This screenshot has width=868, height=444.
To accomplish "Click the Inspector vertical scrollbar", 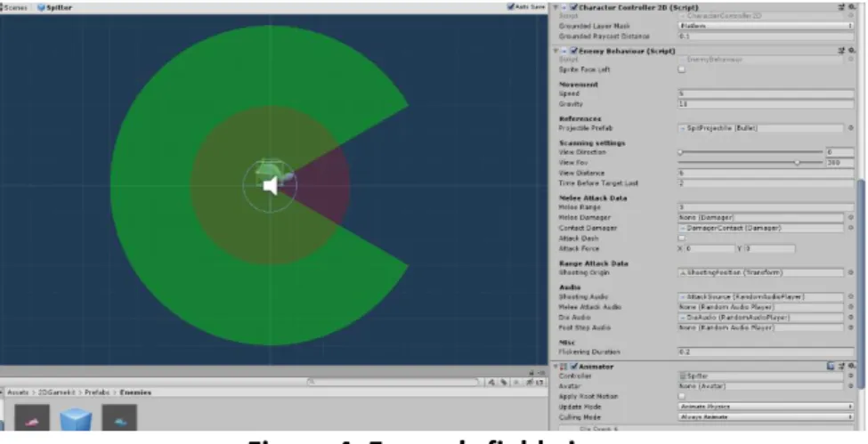I will (x=862, y=285).
